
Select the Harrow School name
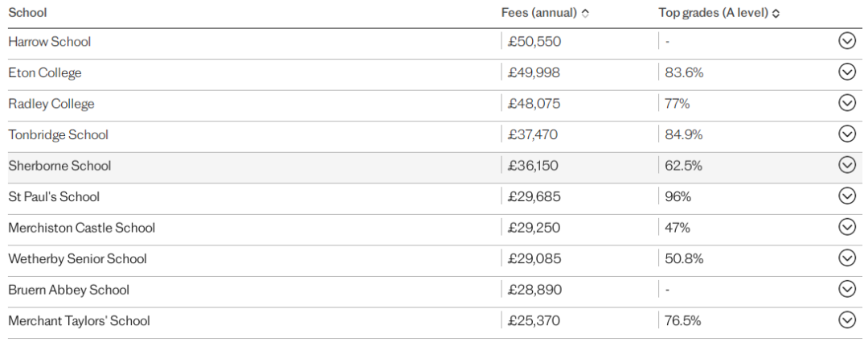pyautogui.click(x=49, y=42)
